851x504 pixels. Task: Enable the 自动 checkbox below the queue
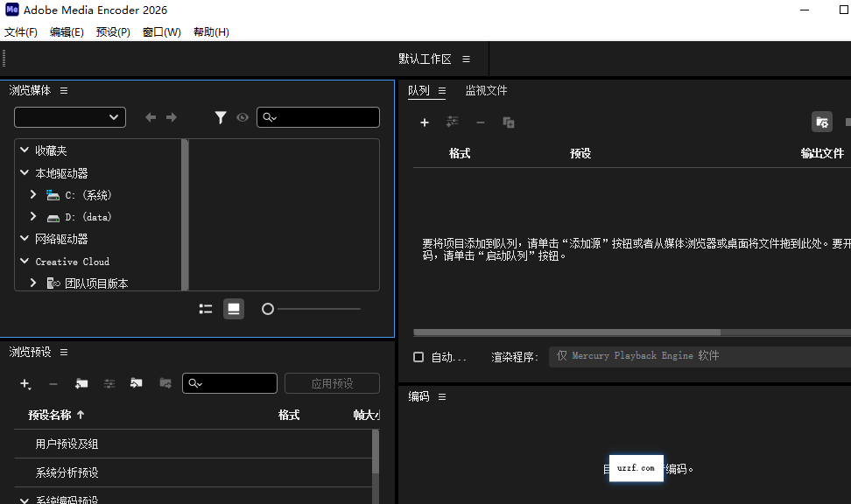point(418,357)
